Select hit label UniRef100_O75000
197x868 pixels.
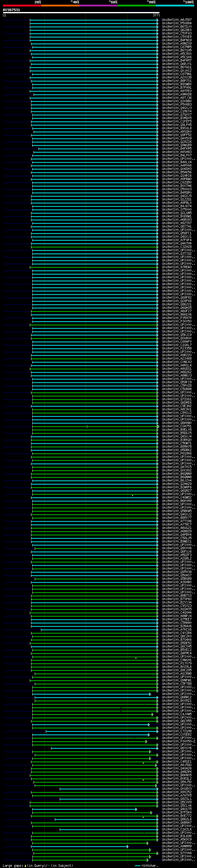[x=177, y=210]
